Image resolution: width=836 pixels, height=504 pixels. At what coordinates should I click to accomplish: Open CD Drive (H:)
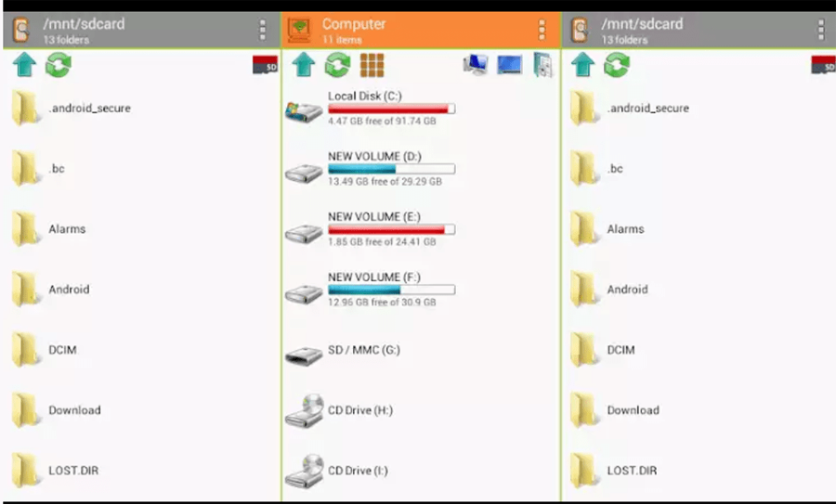tap(421, 410)
